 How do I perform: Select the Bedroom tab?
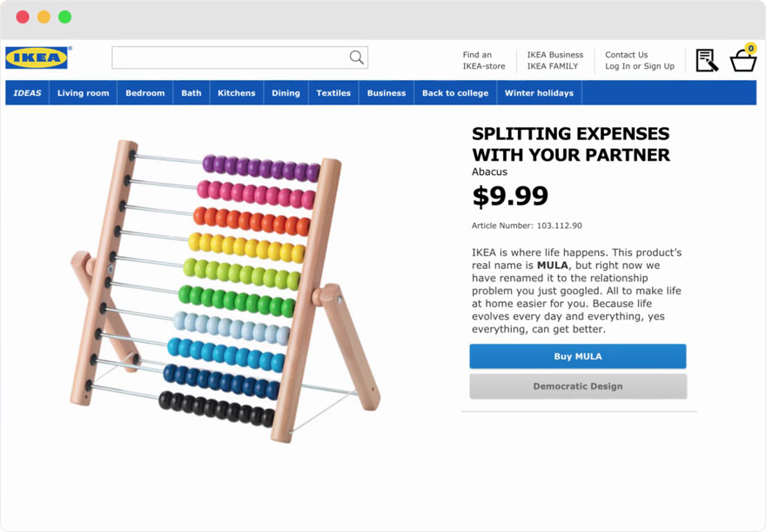[144, 92]
